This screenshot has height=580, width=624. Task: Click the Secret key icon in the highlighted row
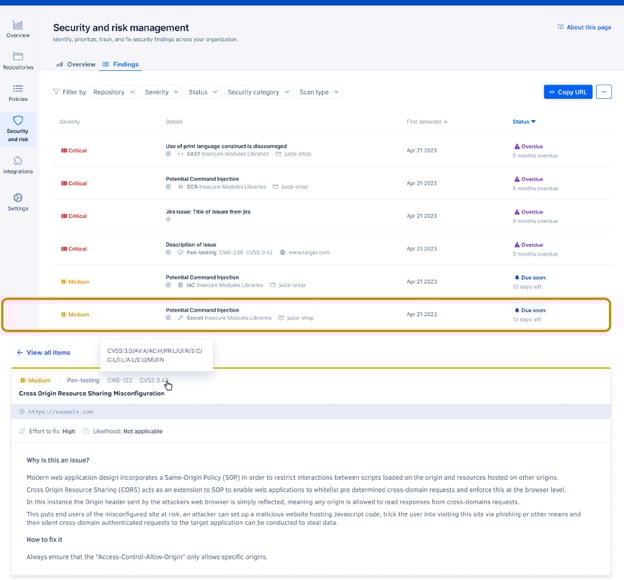tap(180, 318)
